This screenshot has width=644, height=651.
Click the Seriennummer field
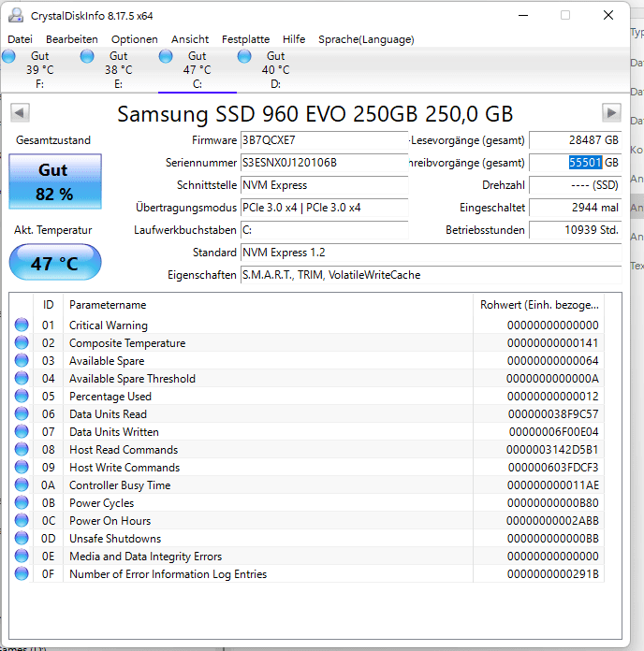(324, 163)
